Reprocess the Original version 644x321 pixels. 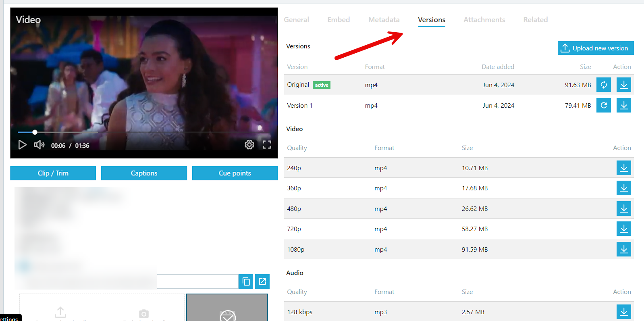tap(604, 85)
